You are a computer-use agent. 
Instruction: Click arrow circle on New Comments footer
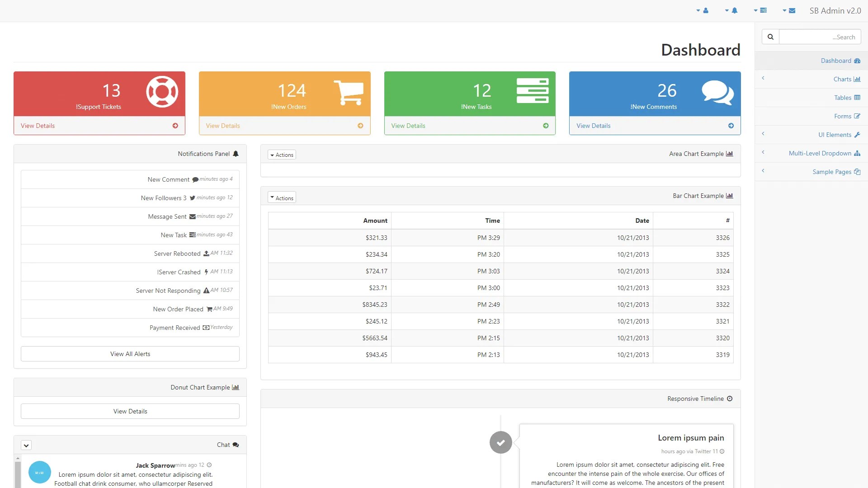click(731, 126)
